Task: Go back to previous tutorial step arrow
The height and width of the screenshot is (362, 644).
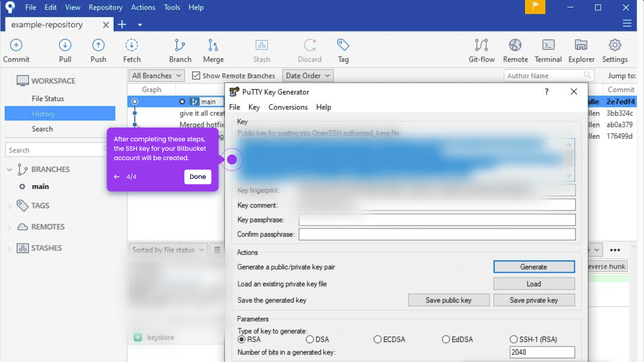Action: click(117, 177)
